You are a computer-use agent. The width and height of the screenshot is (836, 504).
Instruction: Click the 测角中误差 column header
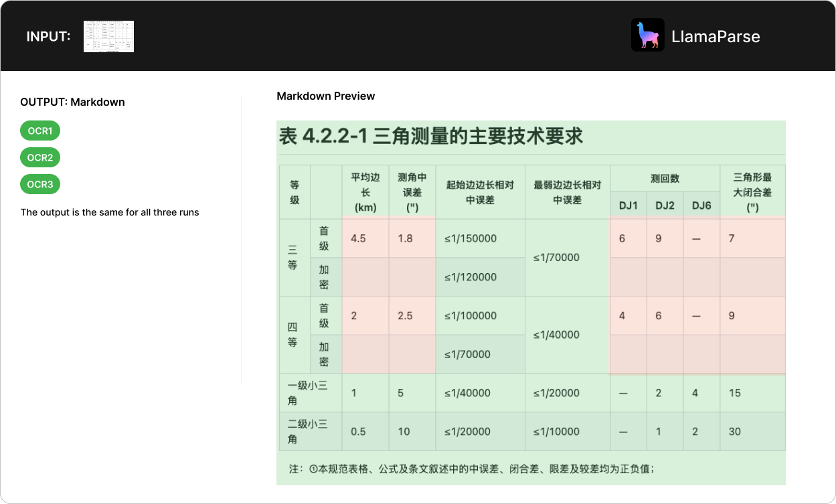point(412,192)
